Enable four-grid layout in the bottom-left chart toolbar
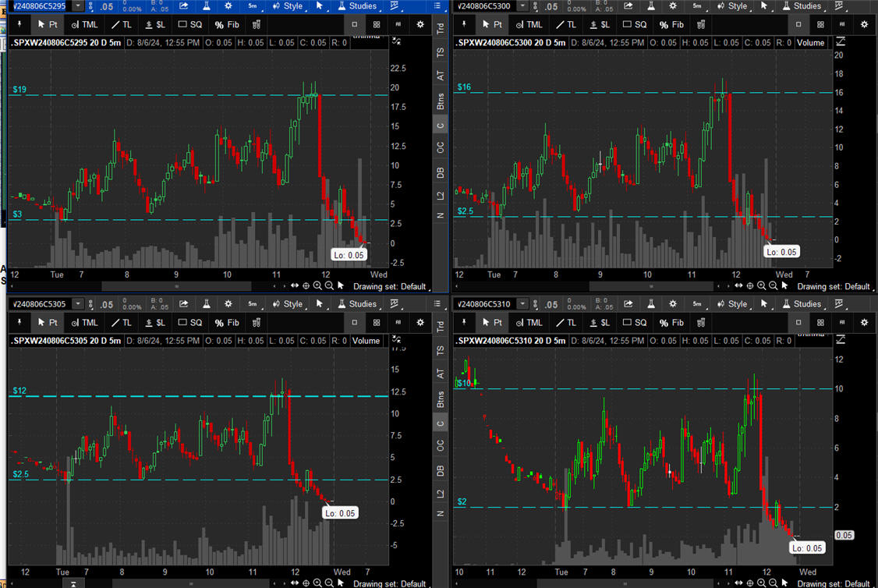This screenshot has width=878, height=588. coord(377,322)
